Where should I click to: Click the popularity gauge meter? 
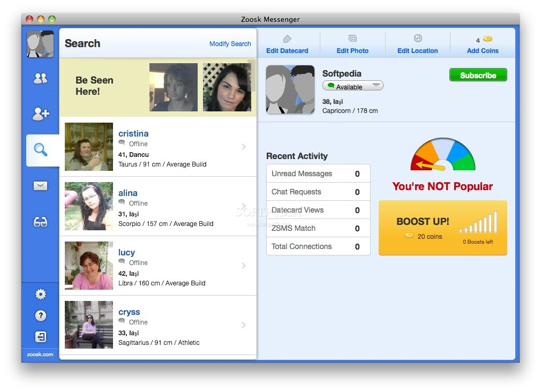[442, 154]
